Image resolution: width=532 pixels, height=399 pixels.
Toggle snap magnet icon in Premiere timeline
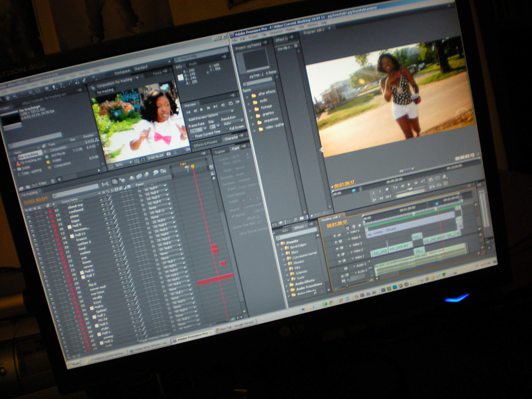click(347, 228)
